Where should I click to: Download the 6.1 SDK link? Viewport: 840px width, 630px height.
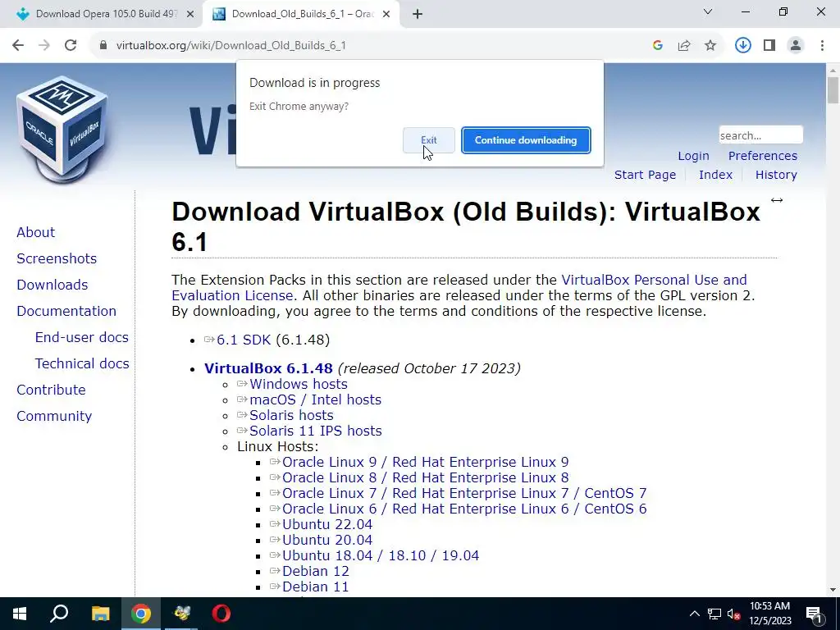click(x=243, y=340)
